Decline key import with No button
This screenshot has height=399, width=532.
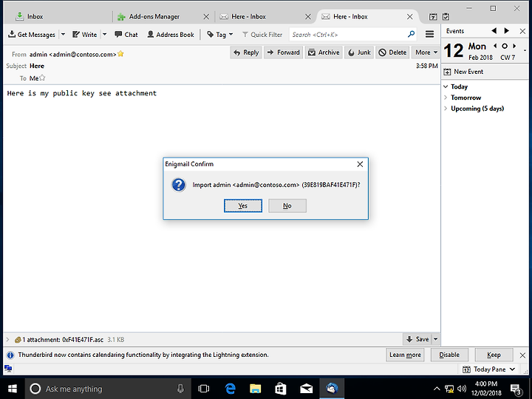click(x=287, y=205)
